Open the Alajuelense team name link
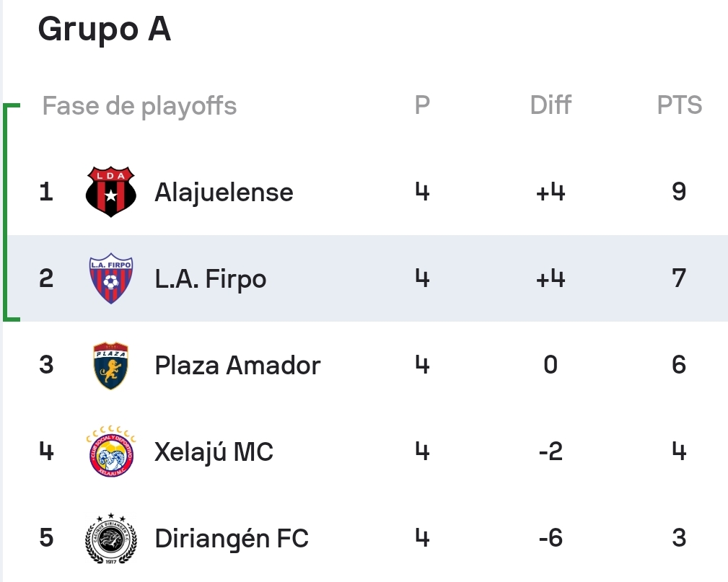 pyautogui.click(x=224, y=192)
